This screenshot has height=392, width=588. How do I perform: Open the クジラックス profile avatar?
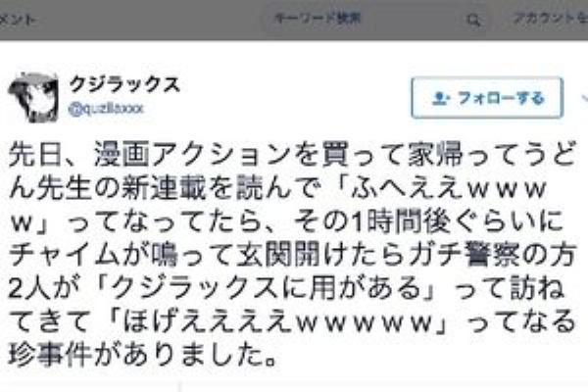tap(33, 98)
